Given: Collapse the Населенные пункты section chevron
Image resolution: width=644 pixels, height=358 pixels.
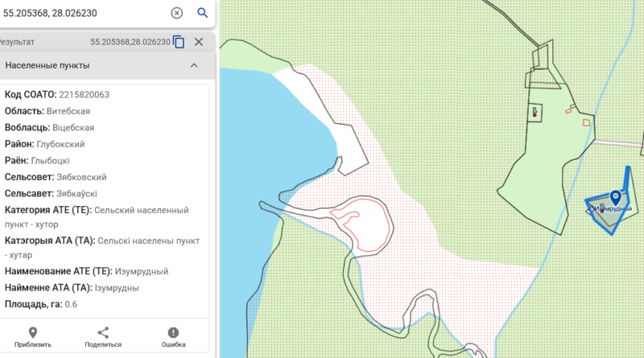Looking at the screenshot, I should click(194, 65).
